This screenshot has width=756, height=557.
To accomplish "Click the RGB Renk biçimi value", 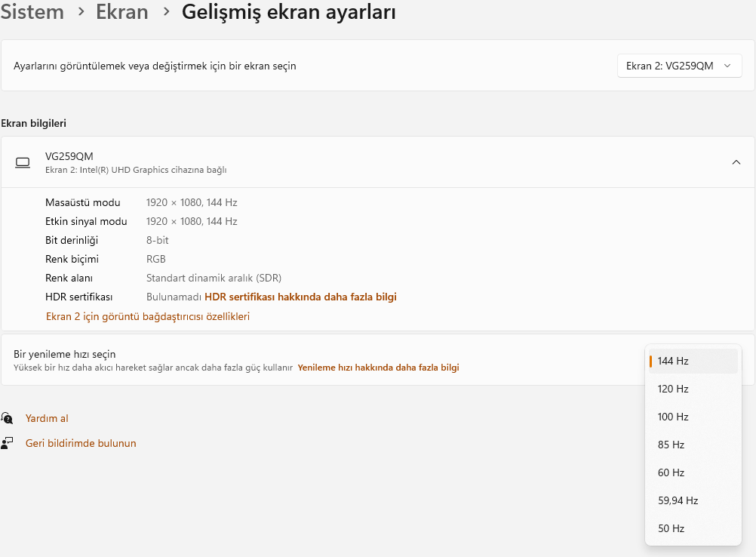I will pyautogui.click(x=155, y=259).
